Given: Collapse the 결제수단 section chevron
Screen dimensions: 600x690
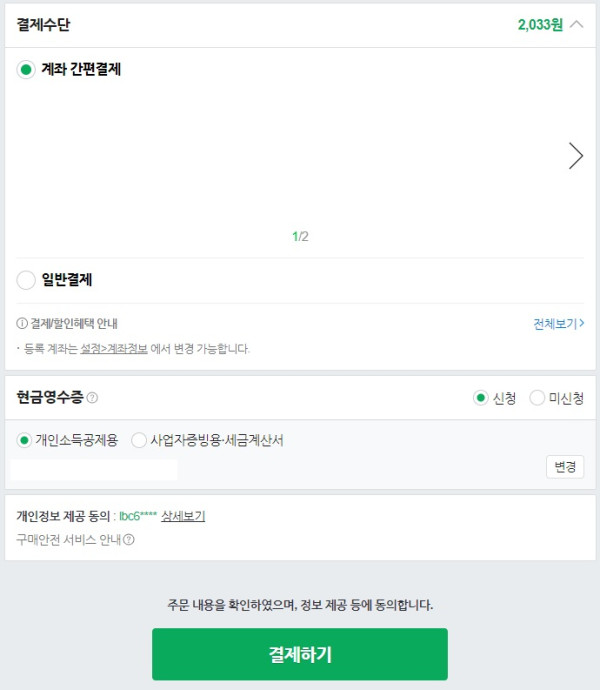Looking at the screenshot, I should click(576, 25).
